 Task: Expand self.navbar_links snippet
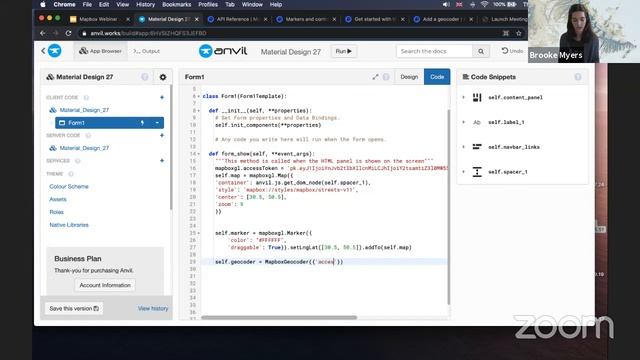[x=463, y=147]
